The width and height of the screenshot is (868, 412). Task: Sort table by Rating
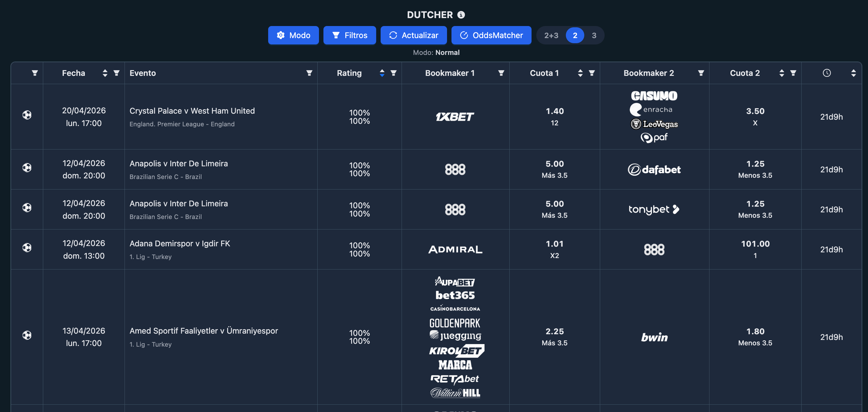382,73
